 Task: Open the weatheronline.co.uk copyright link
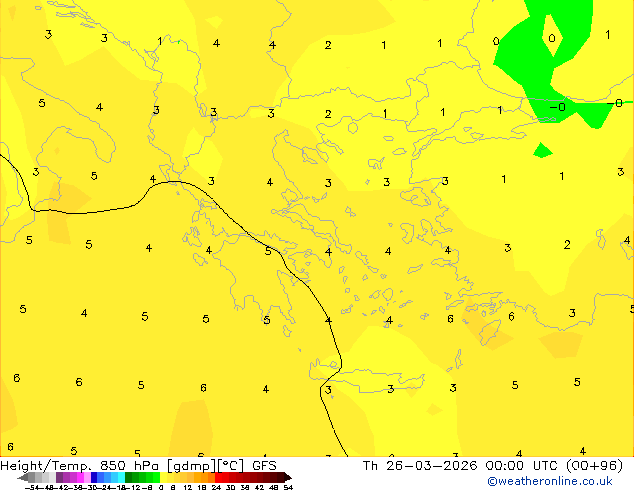click(549, 481)
